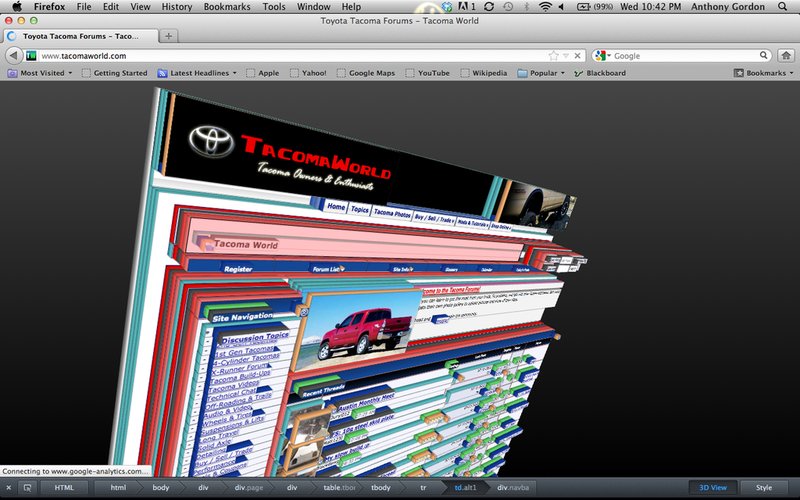Expand the Bookmarks toolbar menu button
800x500 pixels.
click(x=764, y=73)
